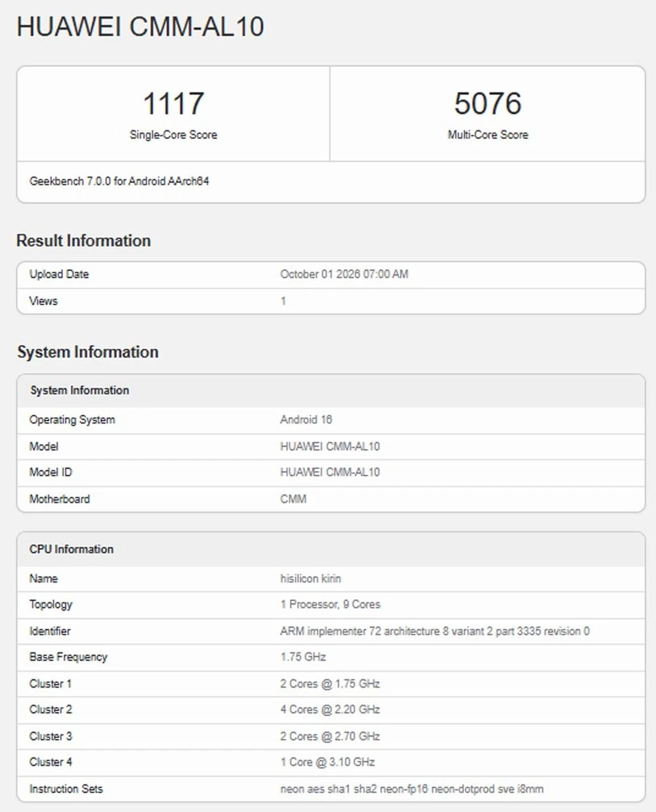Click the Model row label
This screenshot has height=812, width=656.
[x=43, y=447]
